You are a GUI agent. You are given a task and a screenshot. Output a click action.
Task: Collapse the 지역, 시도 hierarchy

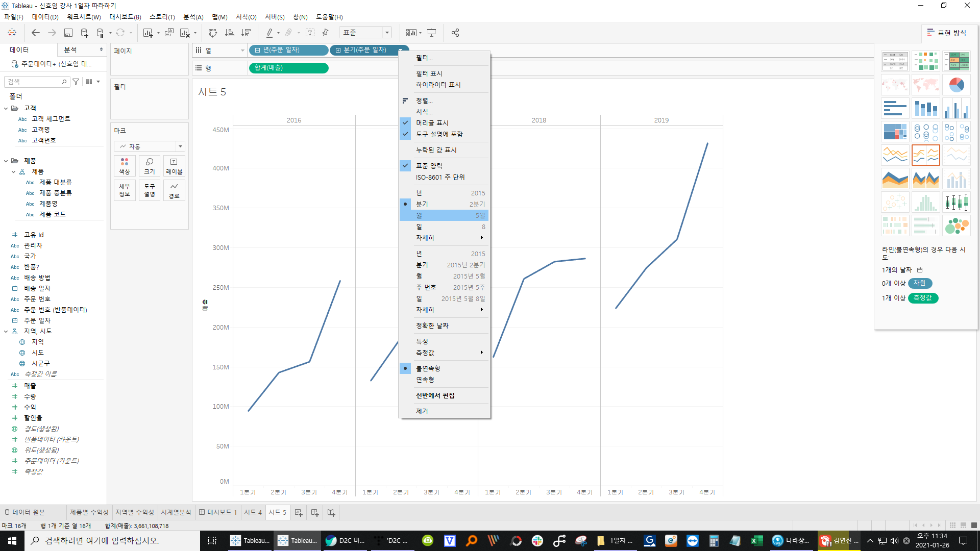click(6, 331)
